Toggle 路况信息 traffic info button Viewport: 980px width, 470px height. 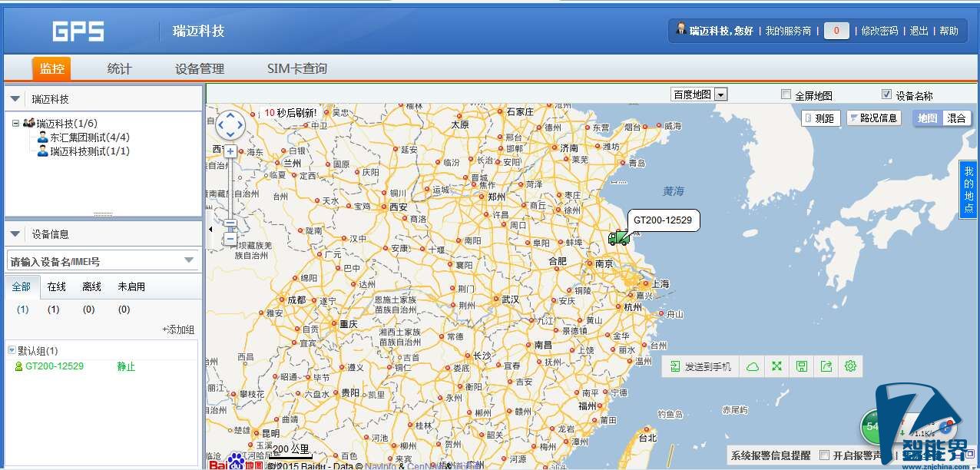pyautogui.click(x=873, y=118)
